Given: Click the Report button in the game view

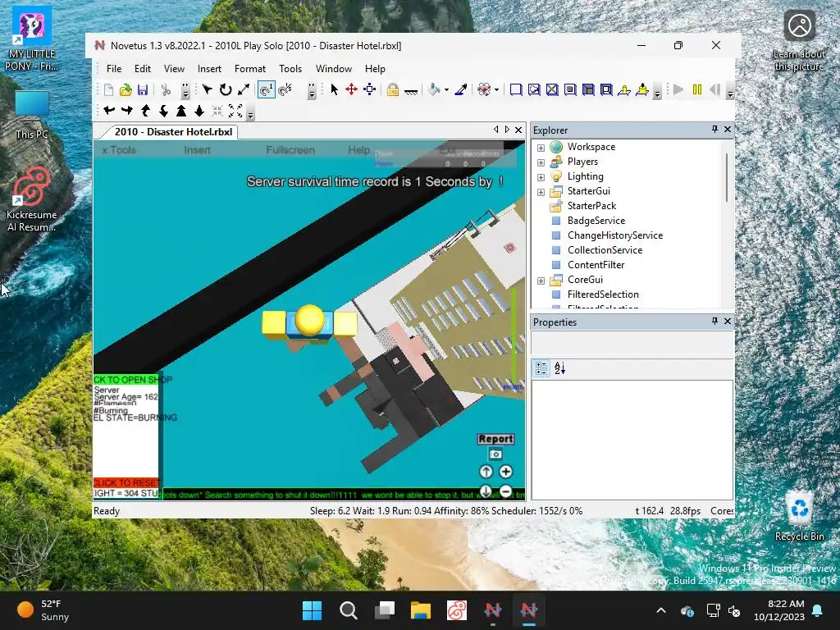Looking at the screenshot, I should point(496,439).
